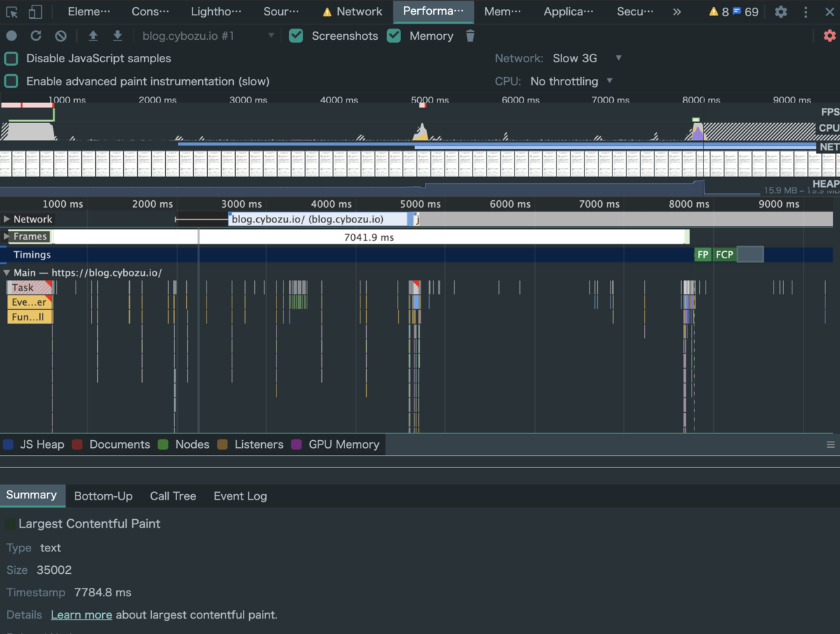This screenshot has width=840, height=634.
Task: Load a saved performance profile
Action: [x=94, y=35]
